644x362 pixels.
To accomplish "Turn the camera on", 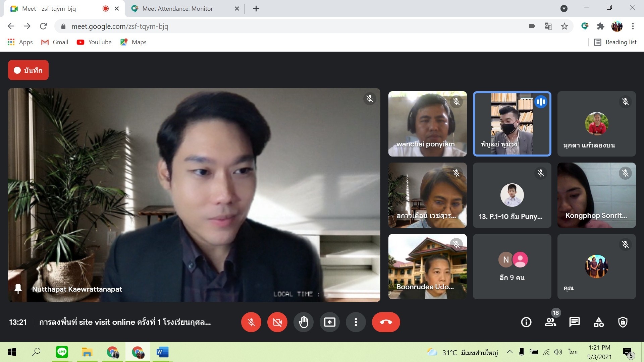I will tap(277, 322).
